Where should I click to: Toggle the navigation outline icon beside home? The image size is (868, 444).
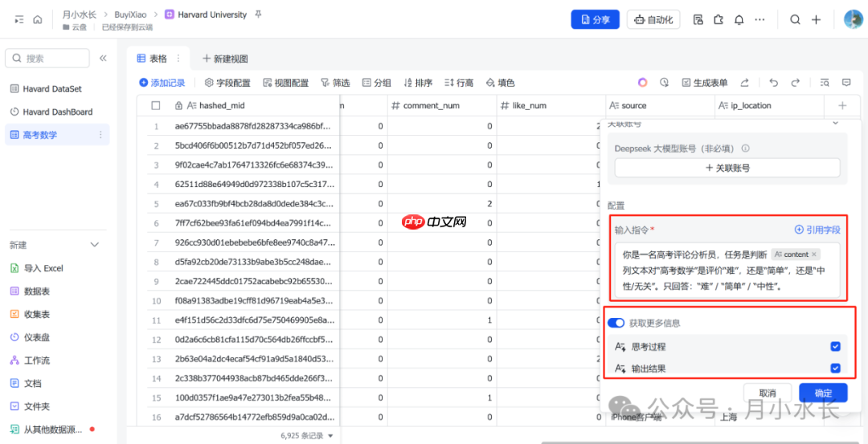pyautogui.click(x=19, y=20)
